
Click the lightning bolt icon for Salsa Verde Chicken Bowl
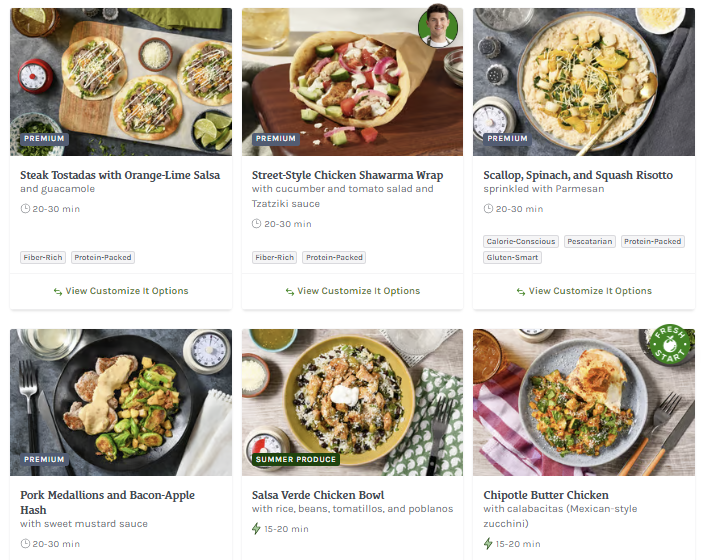256,529
